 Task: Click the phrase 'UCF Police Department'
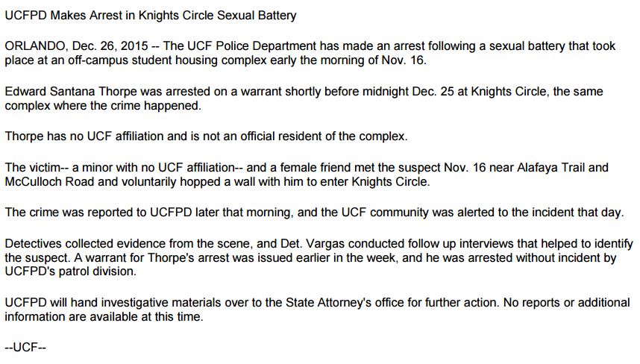255,46
